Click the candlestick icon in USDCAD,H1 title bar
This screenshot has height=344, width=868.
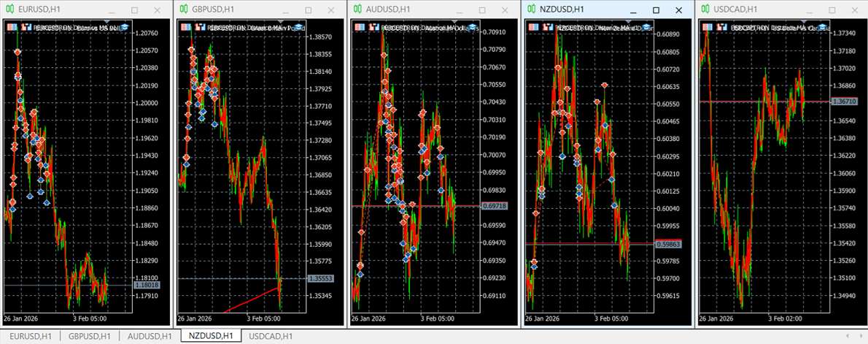(707, 9)
